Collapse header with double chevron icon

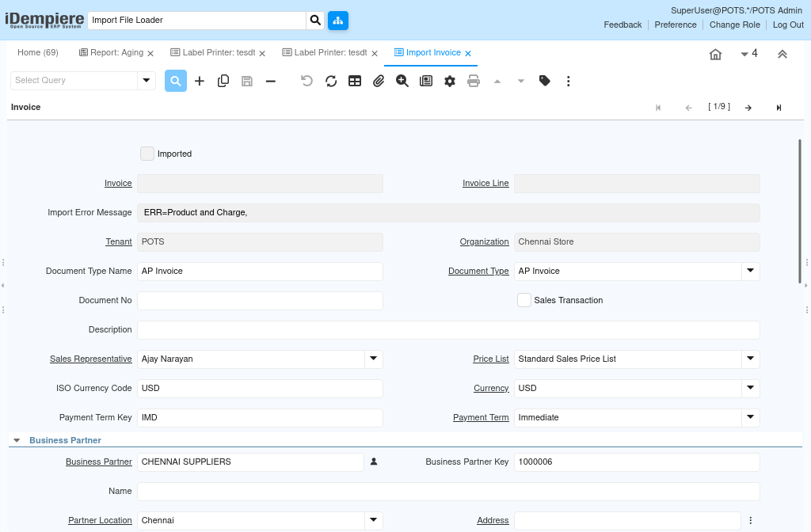[x=782, y=55]
